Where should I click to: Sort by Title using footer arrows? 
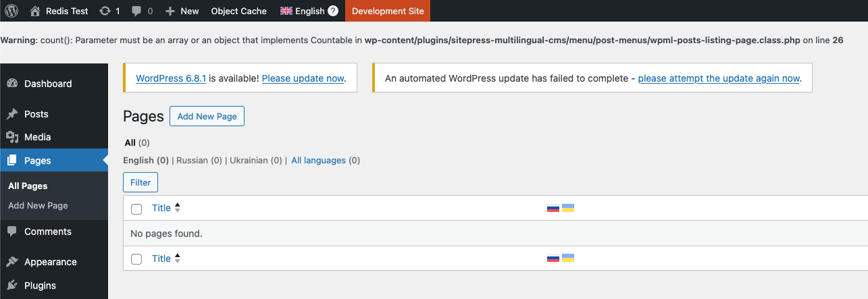point(178,259)
